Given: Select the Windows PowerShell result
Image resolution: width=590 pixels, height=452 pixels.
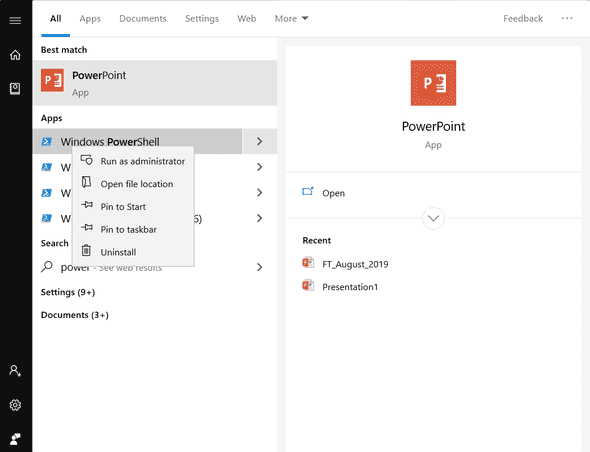Looking at the screenshot, I should pyautogui.click(x=138, y=142).
